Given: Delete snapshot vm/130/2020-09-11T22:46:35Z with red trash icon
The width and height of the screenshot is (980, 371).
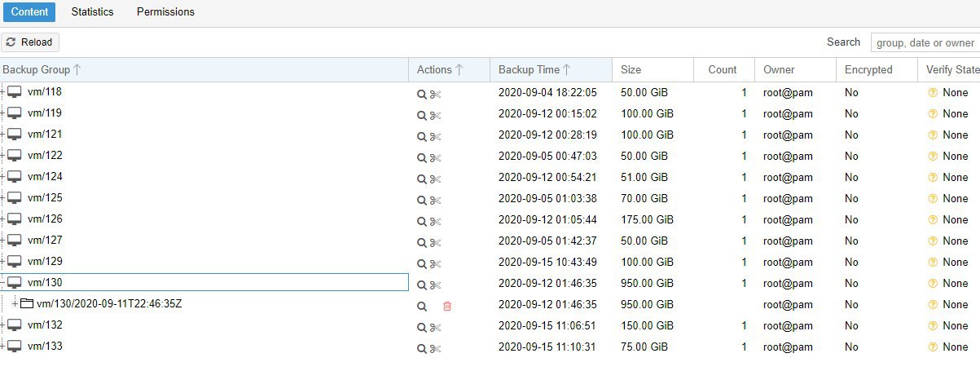Looking at the screenshot, I should pyautogui.click(x=447, y=306).
